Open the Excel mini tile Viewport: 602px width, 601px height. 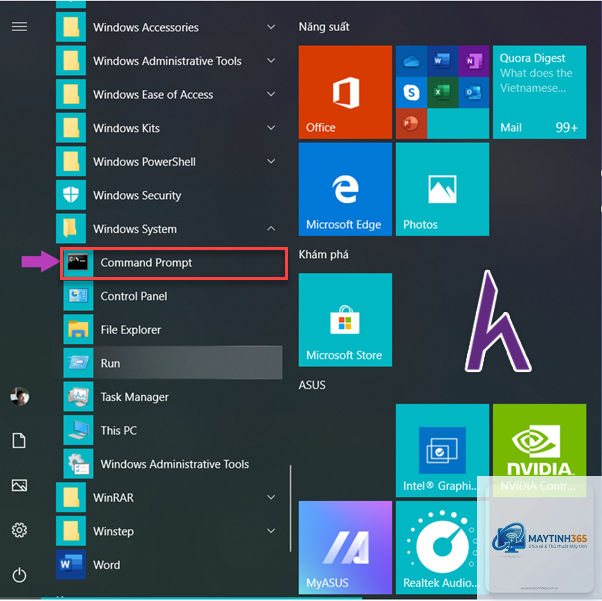tap(442, 92)
